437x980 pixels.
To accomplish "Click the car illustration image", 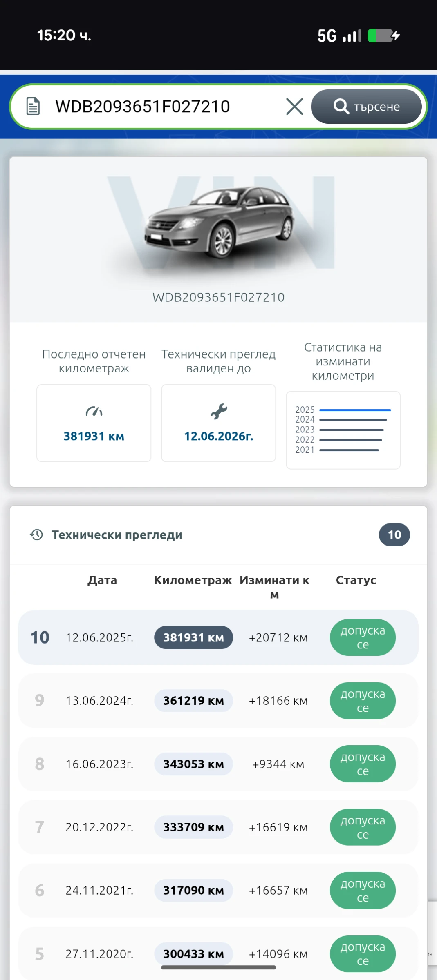I will [219, 223].
